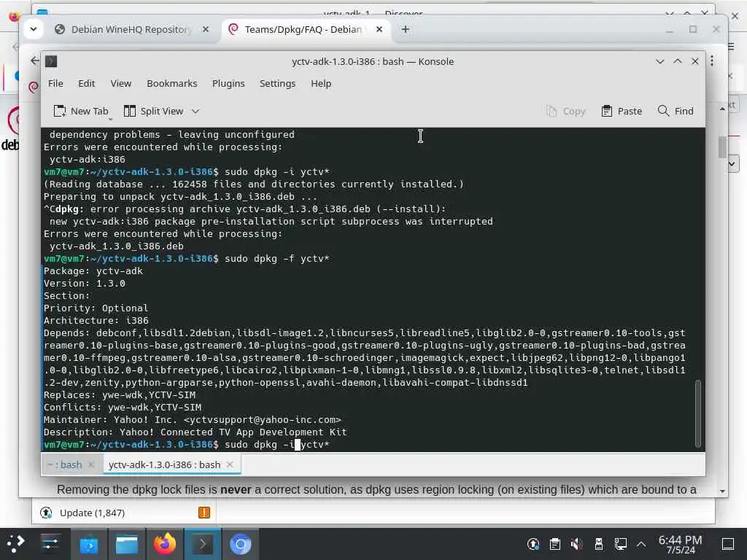Open the Konsole three-dot overflow menu
747x560 pixels.
(712, 61)
